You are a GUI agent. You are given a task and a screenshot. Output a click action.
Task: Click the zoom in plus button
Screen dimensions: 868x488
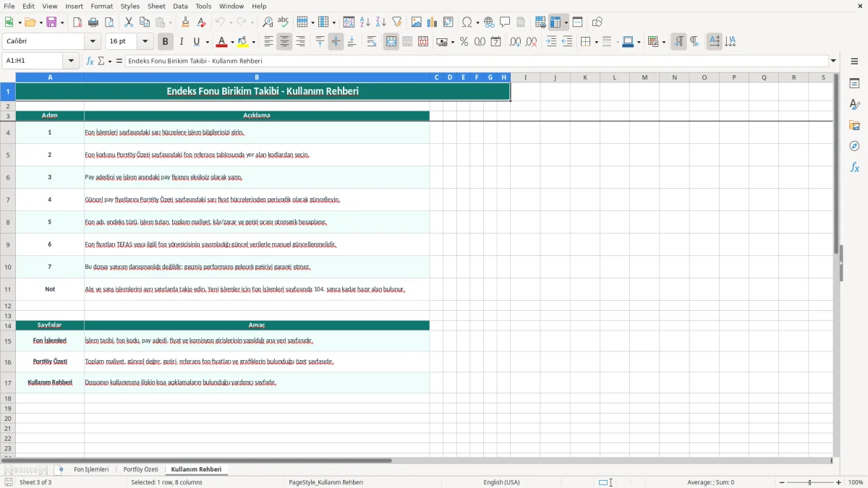point(839,482)
